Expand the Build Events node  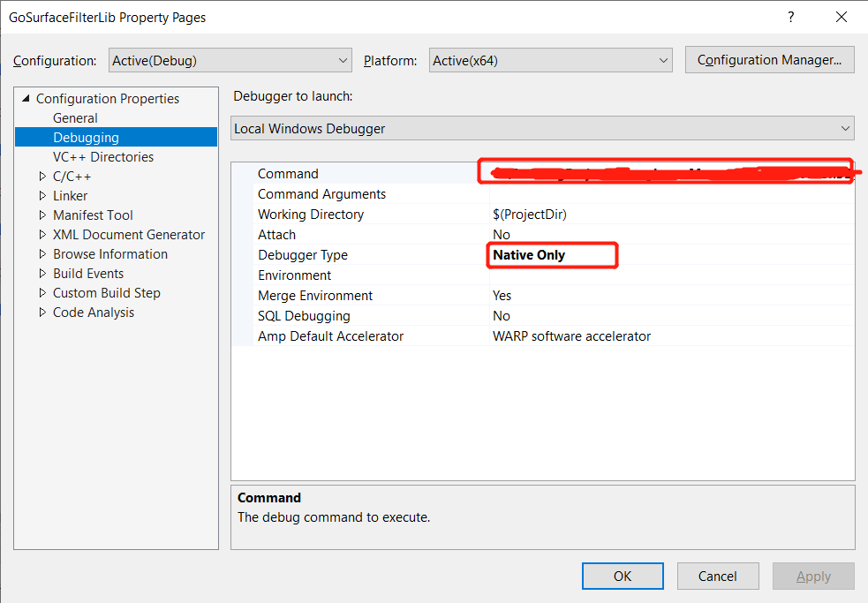click(42, 274)
